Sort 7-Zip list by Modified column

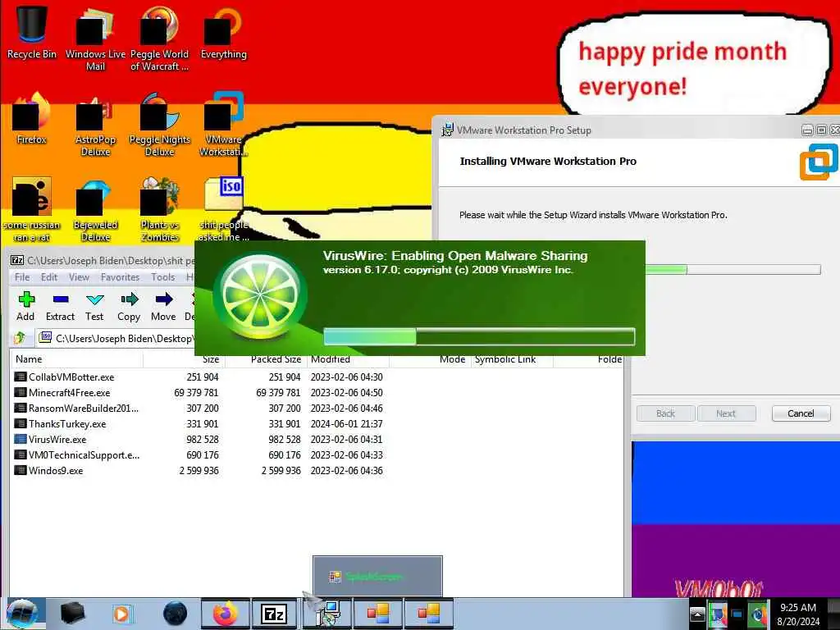point(348,359)
